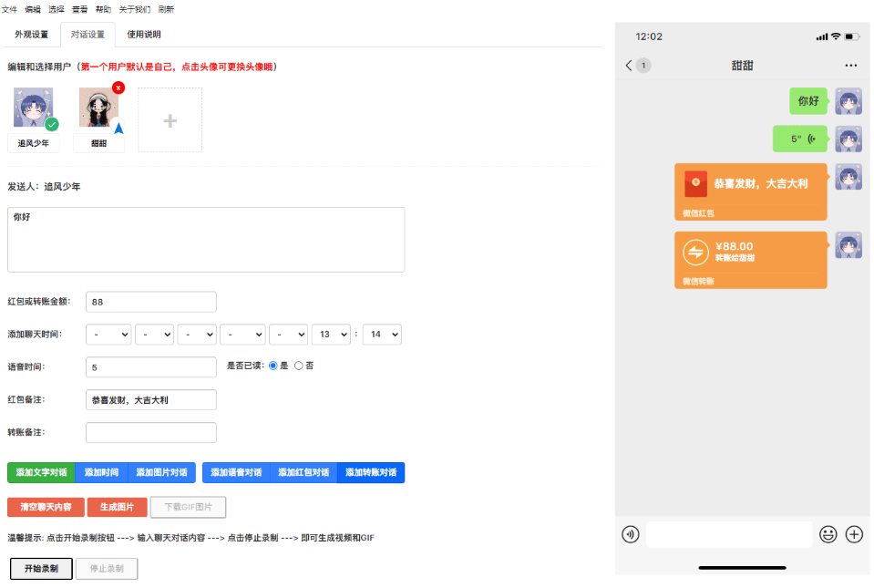874x588 pixels.
Task: Select 是 for the read status
Action: 273,366
